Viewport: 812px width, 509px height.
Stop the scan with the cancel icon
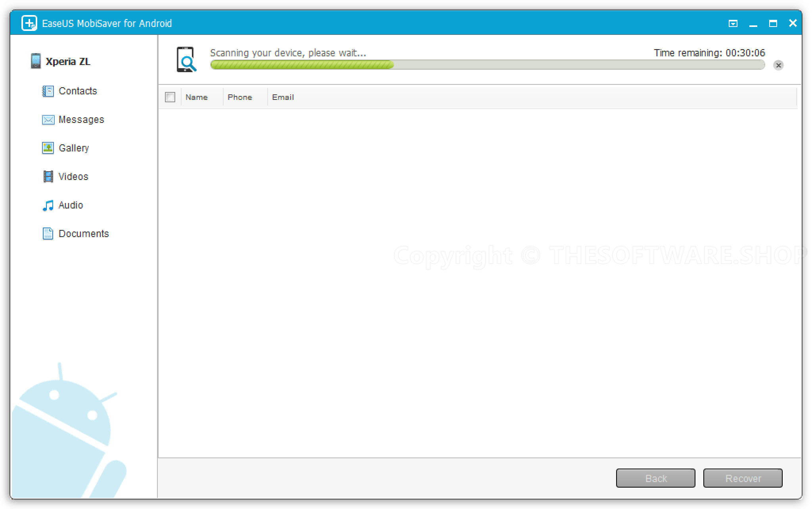pos(778,65)
